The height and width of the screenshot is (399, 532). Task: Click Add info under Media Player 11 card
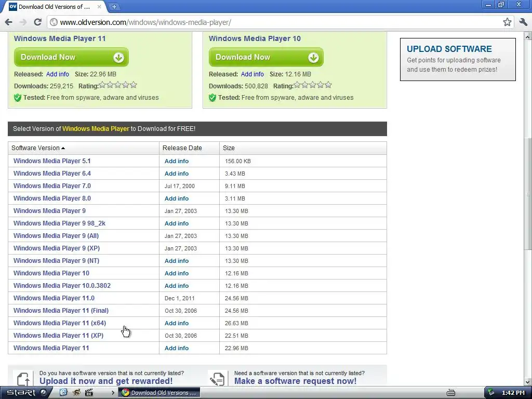tap(57, 74)
